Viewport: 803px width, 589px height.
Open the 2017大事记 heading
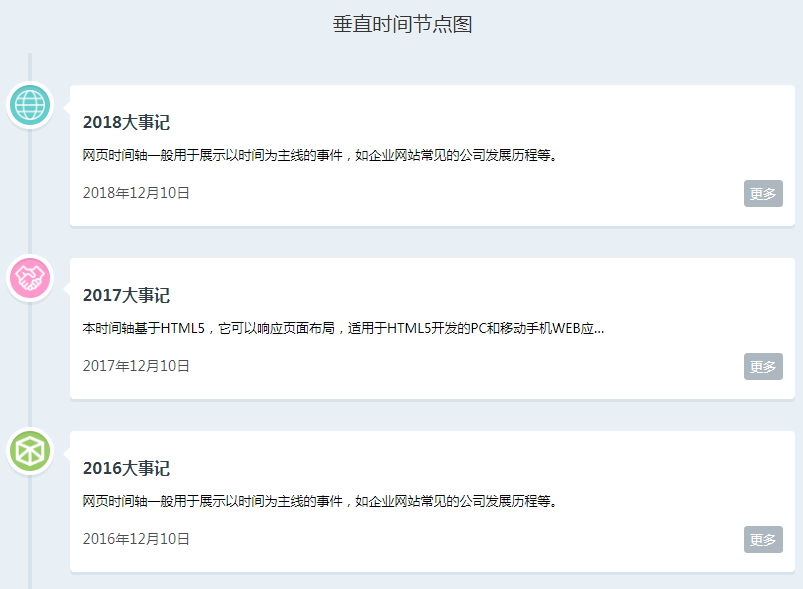(126, 296)
